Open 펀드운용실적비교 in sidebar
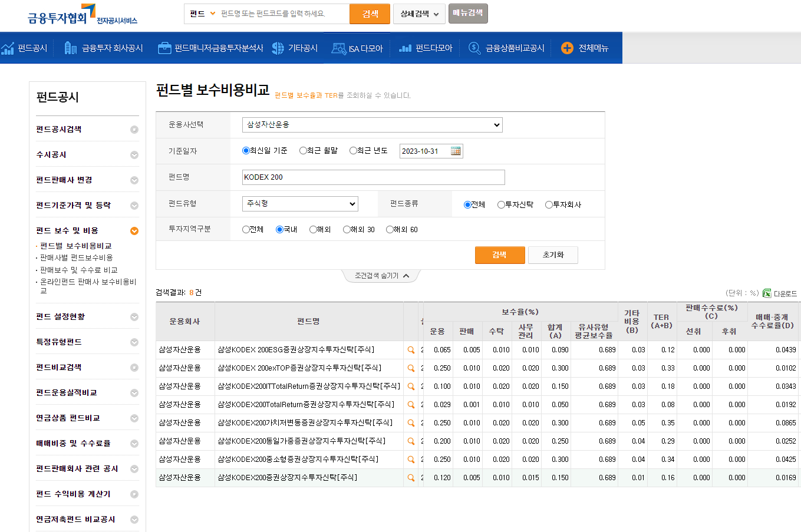 click(67, 393)
